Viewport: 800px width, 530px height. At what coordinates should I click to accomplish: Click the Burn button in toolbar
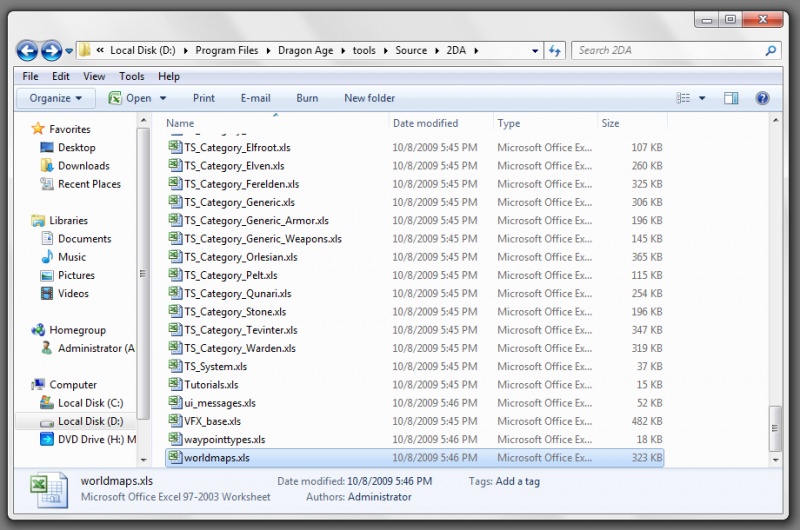pos(307,98)
